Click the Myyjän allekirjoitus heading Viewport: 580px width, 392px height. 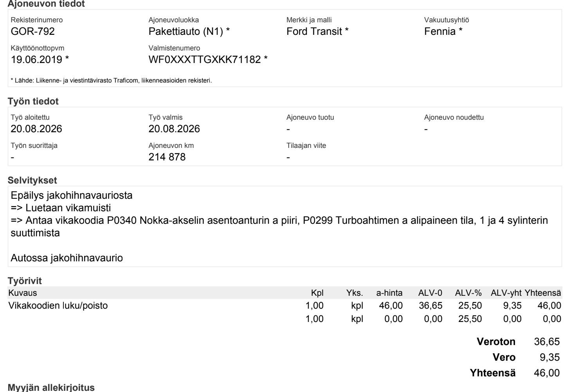[x=51, y=387]
